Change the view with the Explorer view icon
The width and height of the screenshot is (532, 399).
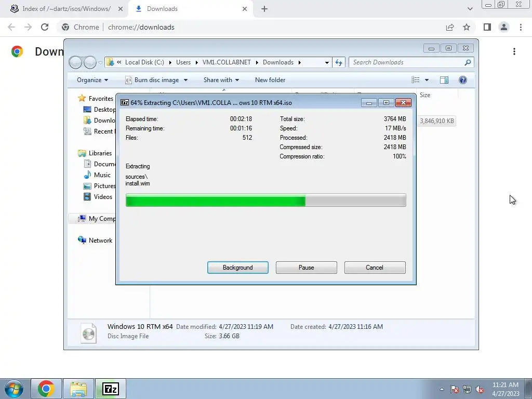pos(416,79)
